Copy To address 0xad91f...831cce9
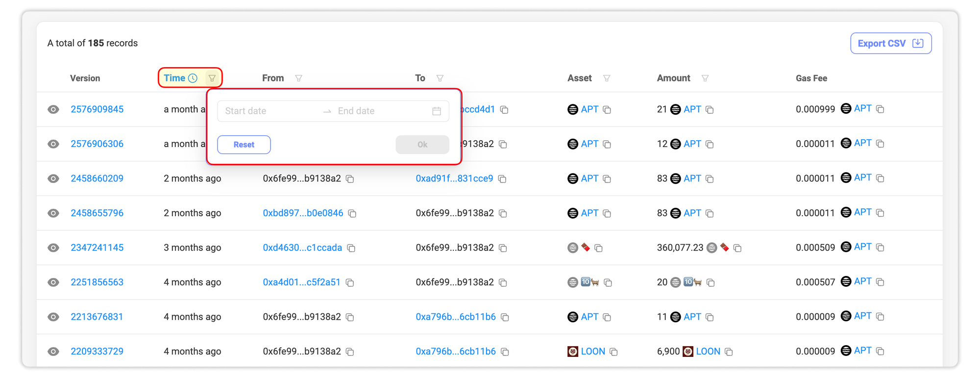This screenshot has height=378, width=980. point(502,179)
